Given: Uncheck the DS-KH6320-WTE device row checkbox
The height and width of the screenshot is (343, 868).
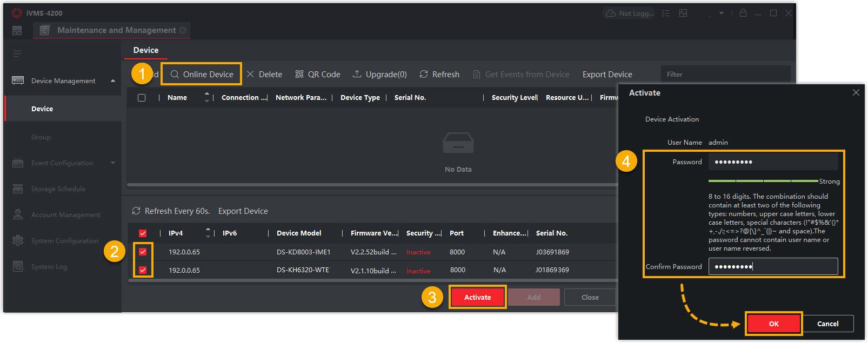Looking at the screenshot, I should (143, 270).
